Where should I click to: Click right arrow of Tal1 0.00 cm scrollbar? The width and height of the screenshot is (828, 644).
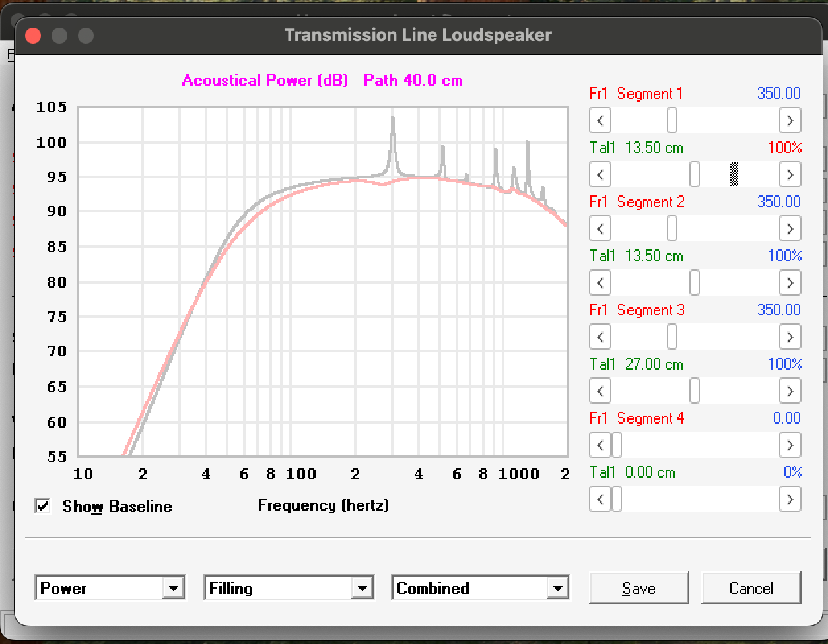(790, 499)
